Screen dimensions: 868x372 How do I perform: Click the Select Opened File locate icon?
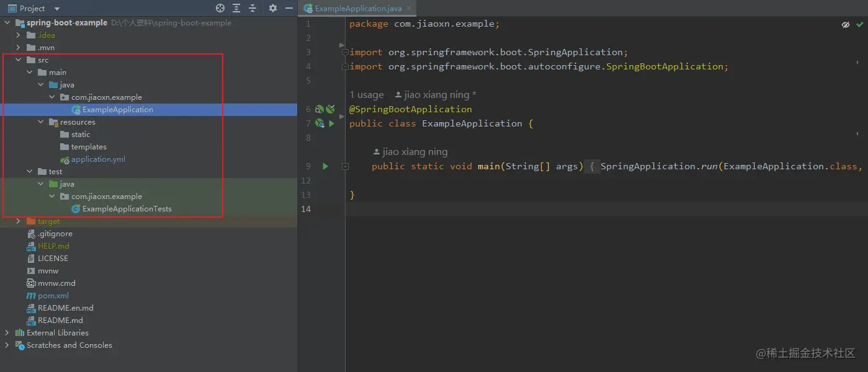(x=220, y=8)
